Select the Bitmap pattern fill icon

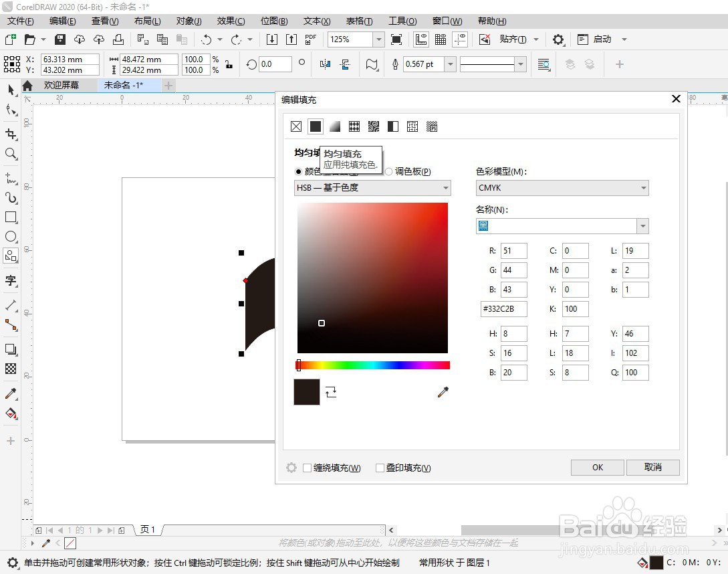tap(374, 126)
